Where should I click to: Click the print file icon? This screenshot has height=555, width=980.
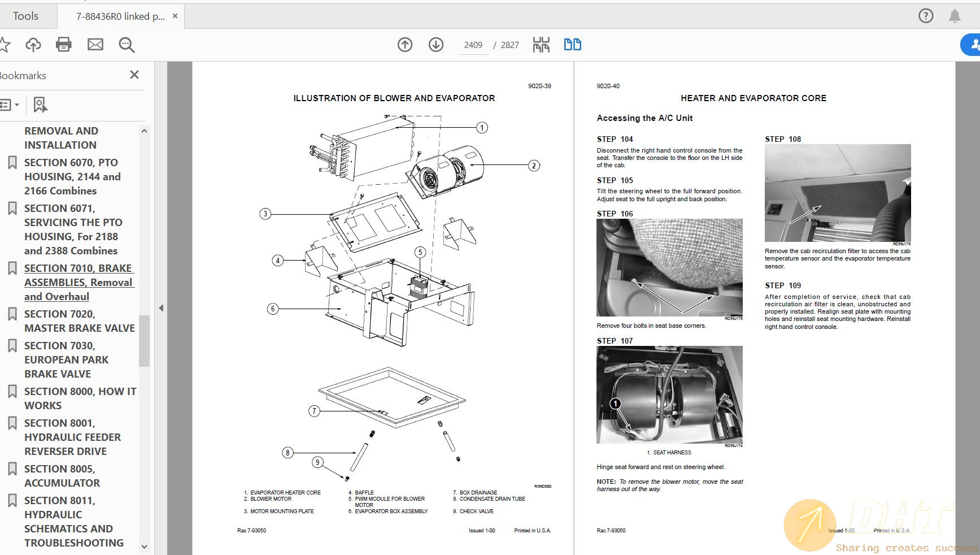click(64, 45)
